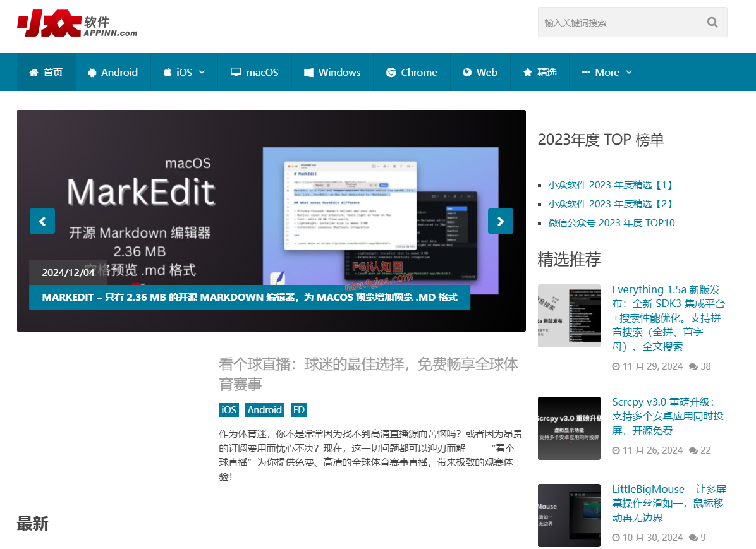Expand the More dropdown menu

(x=607, y=73)
